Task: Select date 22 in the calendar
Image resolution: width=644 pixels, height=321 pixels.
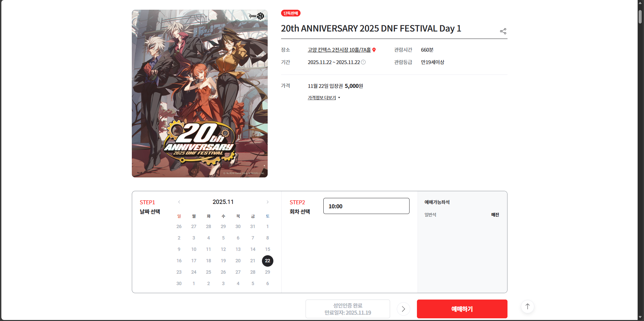Action: point(267,261)
